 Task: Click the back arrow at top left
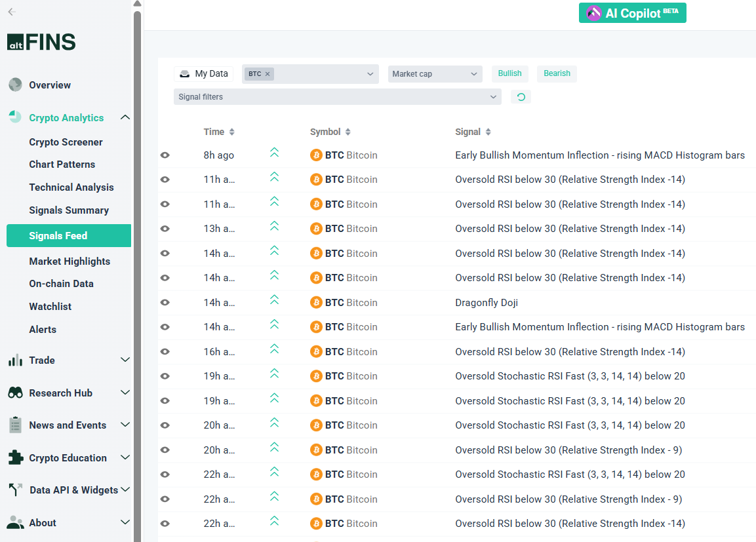click(11, 12)
